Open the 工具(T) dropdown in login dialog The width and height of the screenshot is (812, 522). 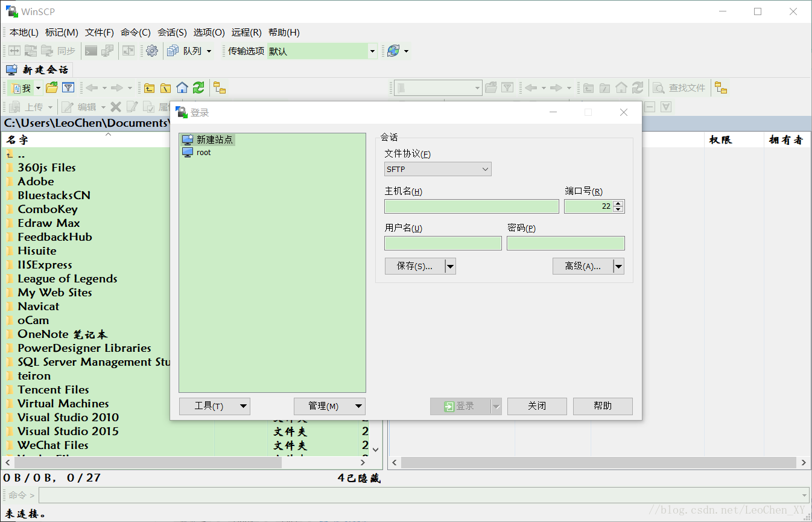214,406
